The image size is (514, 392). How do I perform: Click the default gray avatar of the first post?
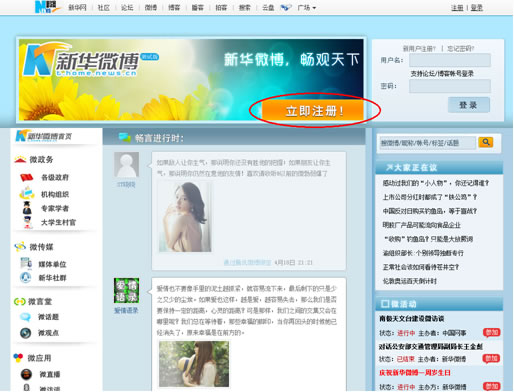tap(127, 164)
